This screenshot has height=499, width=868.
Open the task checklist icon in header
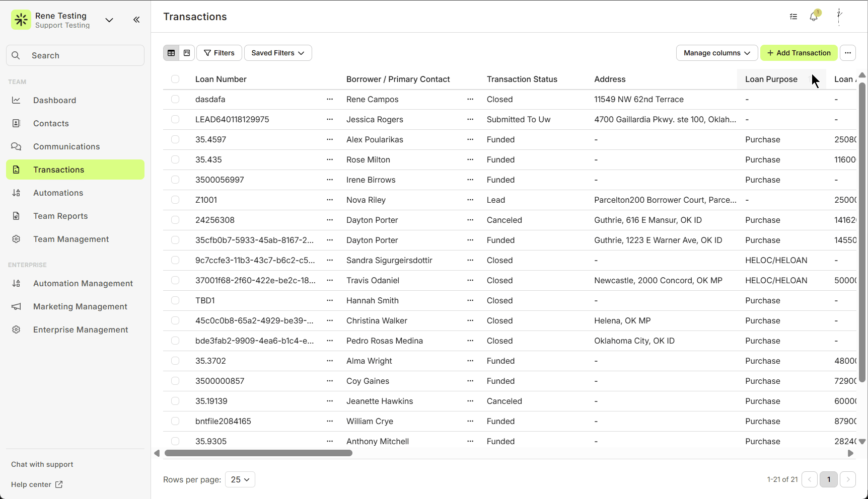coord(793,17)
